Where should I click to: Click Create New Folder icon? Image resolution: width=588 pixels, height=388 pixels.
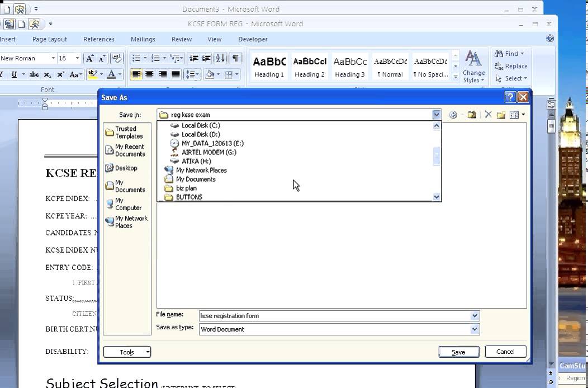click(501, 115)
